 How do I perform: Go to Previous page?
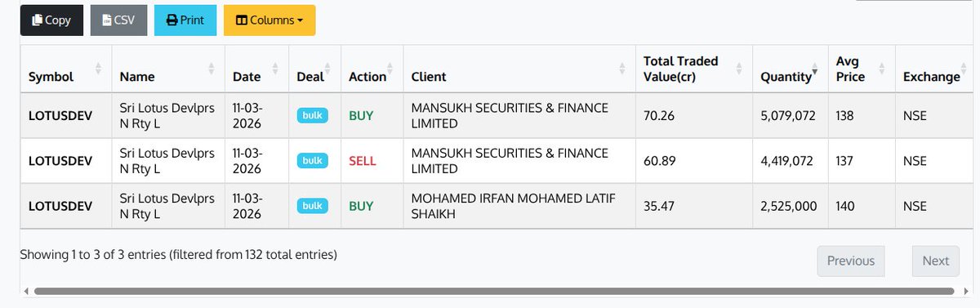pos(851,261)
